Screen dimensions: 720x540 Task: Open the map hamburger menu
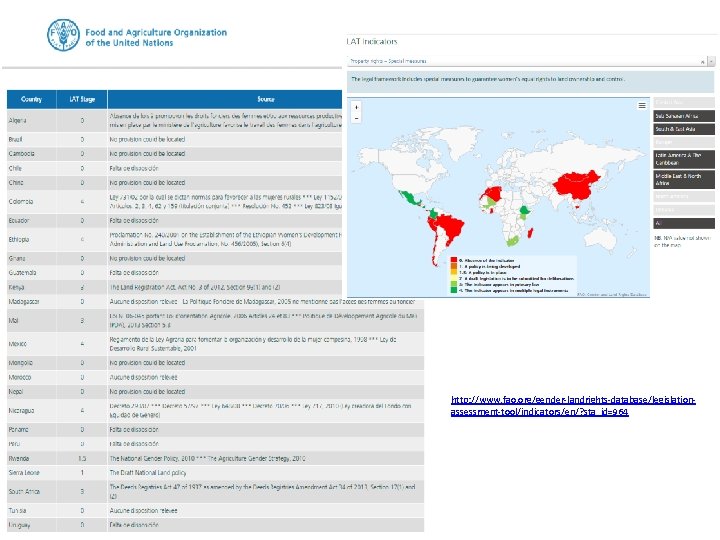tap(642, 106)
